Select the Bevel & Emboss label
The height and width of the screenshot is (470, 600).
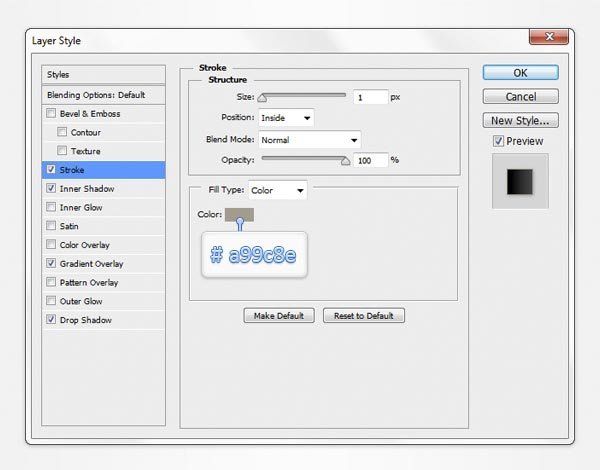90,114
